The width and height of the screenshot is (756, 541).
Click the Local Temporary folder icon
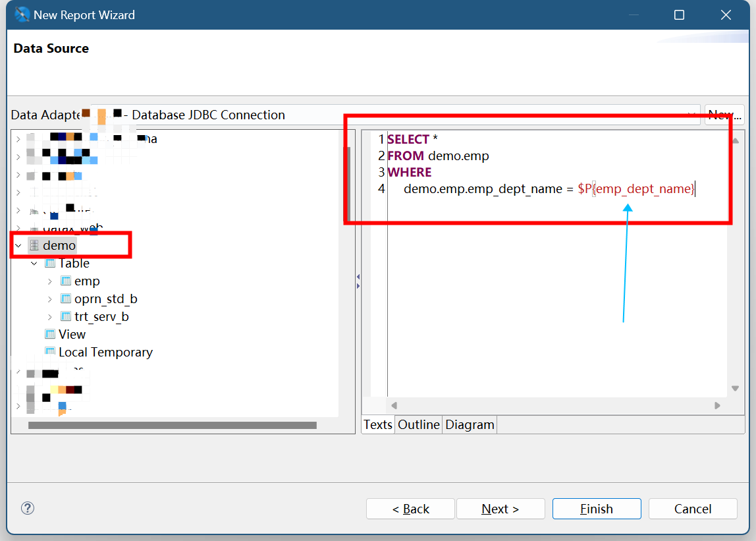[x=50, y=353]
